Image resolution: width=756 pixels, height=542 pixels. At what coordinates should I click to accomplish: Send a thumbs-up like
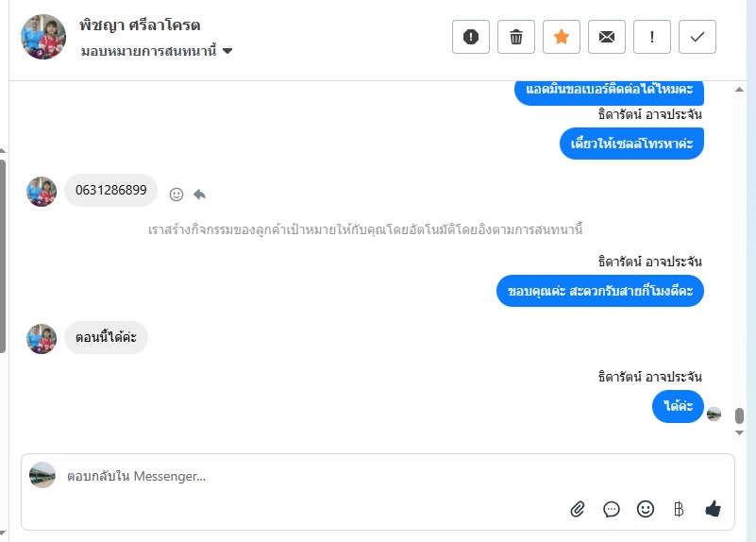pyautogui.click(x=713, y=509)
